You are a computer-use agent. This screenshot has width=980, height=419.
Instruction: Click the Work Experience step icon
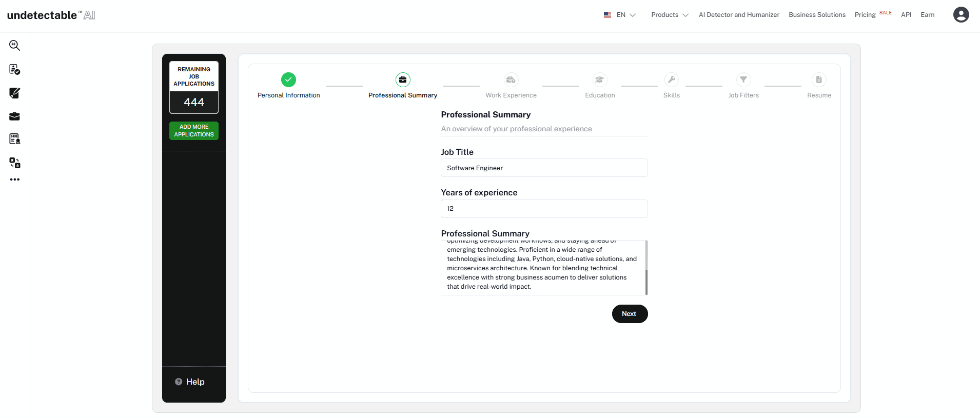click(511, 79)
